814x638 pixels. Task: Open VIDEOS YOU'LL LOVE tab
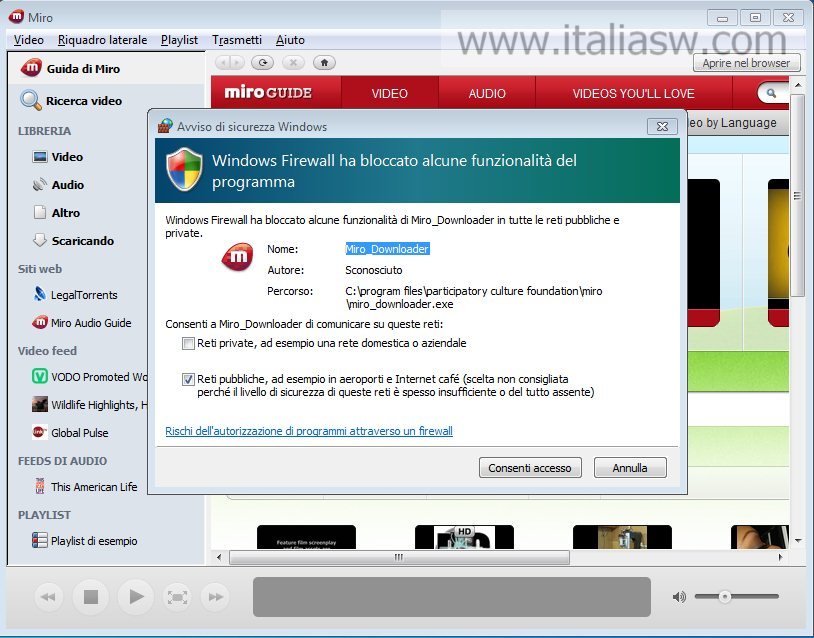(x=634, y=93)
